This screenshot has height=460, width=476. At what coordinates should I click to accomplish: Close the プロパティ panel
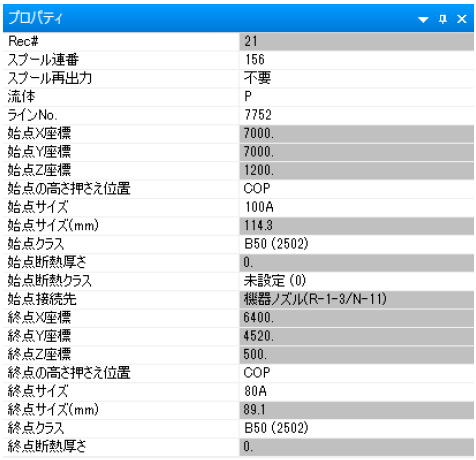[462, 19]
